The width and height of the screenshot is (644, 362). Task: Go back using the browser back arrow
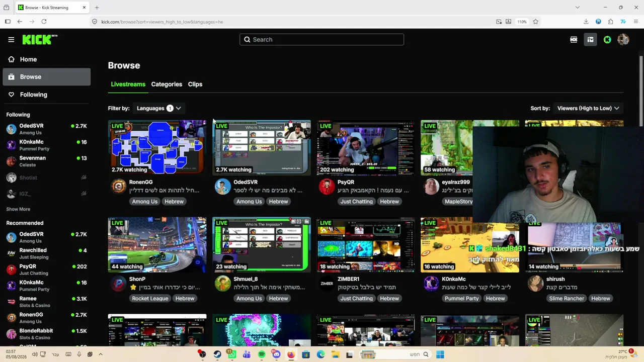[20, 22]
